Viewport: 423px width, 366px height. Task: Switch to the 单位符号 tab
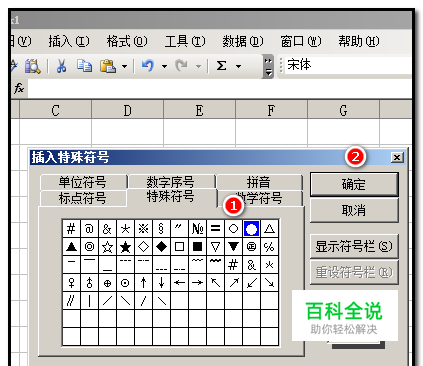point(83,182)
